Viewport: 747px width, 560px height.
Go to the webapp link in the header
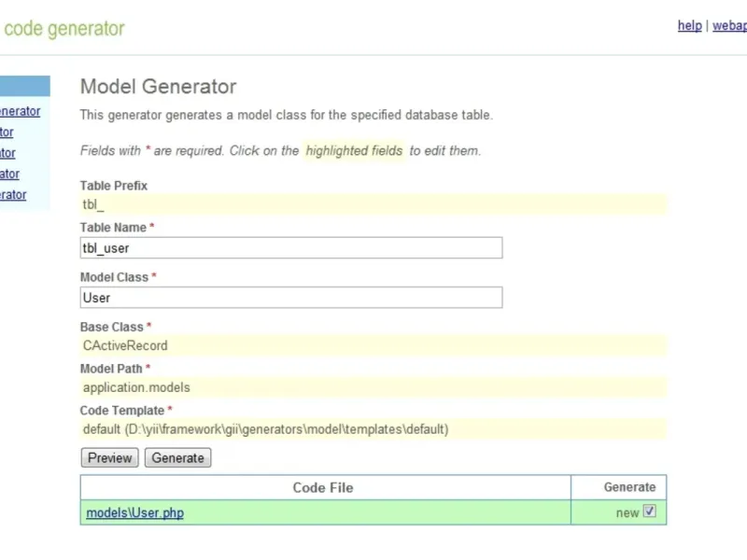pyautogui.click(x=730, y=26)
